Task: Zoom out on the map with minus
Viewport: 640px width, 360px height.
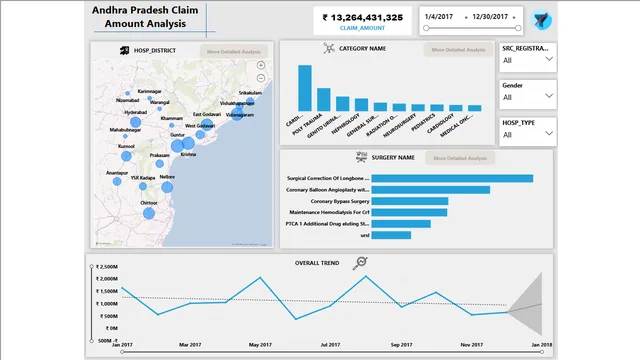Action: pyautogui.click(x=261, y=78)
